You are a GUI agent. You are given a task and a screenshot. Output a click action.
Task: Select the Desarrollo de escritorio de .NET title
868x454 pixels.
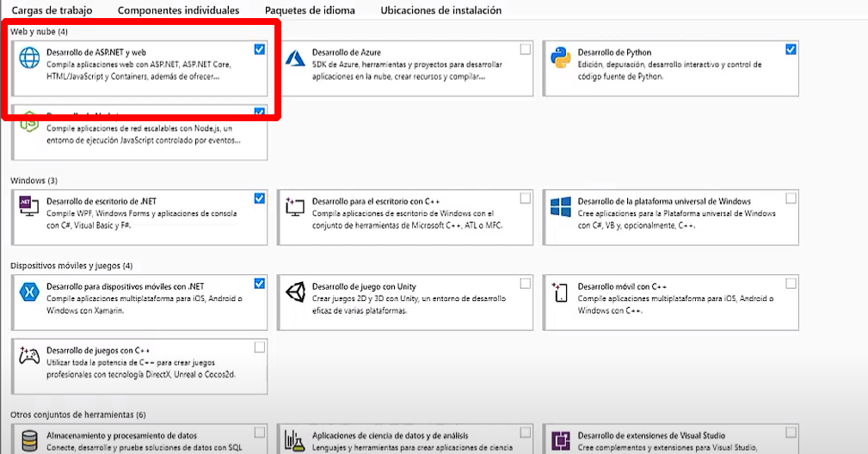tap(102, 201)
